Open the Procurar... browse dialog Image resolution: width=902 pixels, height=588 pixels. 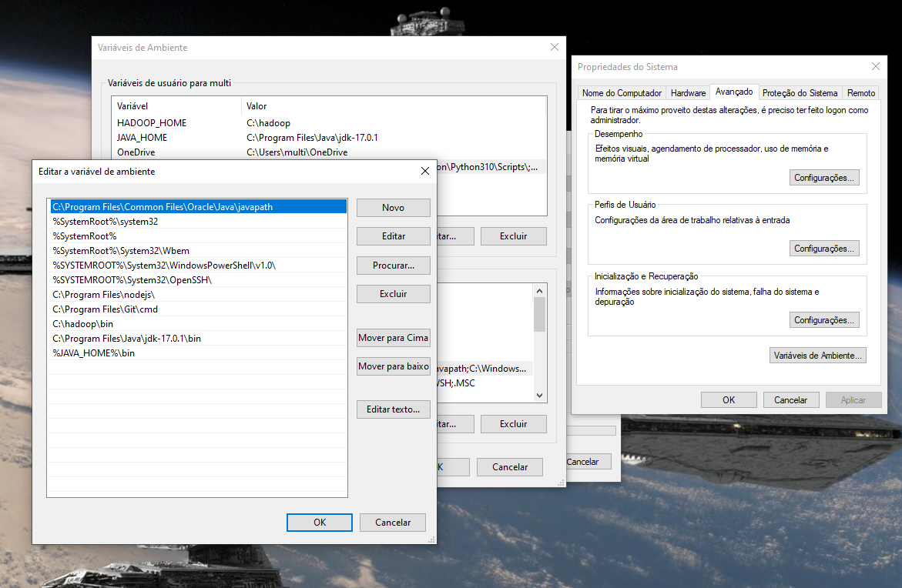point(393,265)
